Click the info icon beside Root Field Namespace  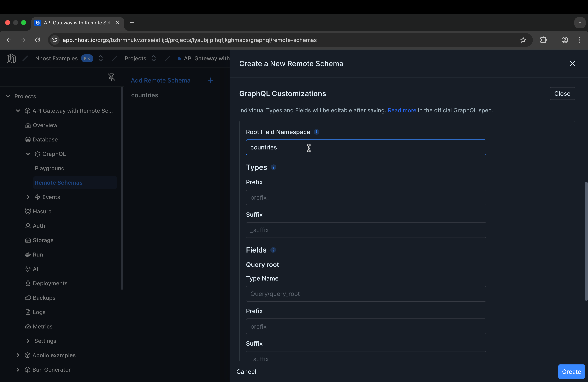coord(317,132)
